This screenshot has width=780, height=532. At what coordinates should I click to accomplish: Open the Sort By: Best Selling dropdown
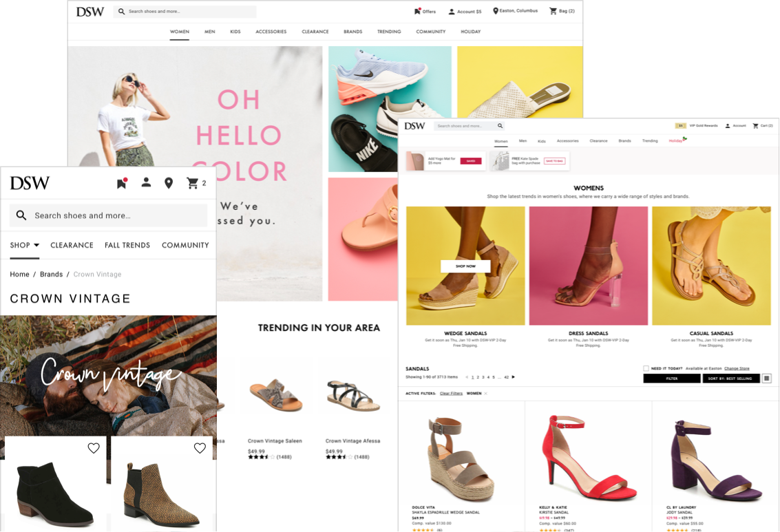[x=730, y=379]
